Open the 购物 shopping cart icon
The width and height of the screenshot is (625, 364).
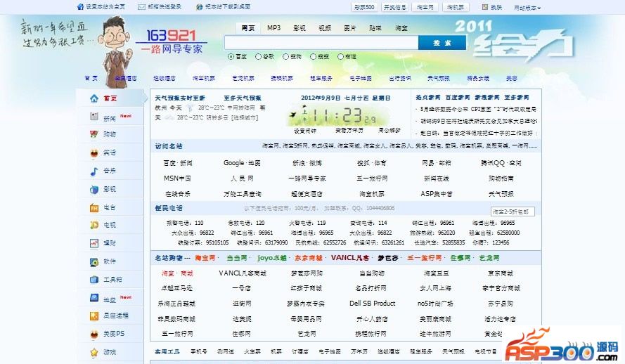point(94,134)
